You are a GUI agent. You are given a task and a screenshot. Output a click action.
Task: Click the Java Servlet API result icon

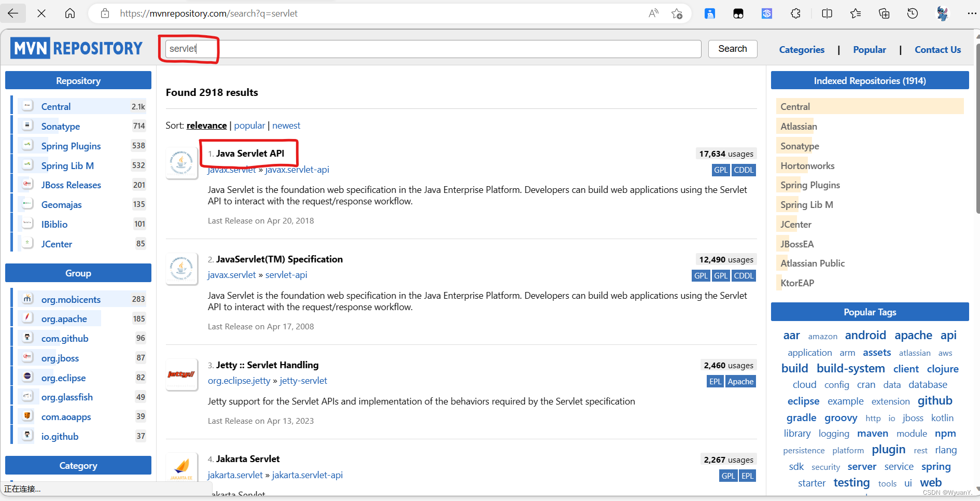181,163
